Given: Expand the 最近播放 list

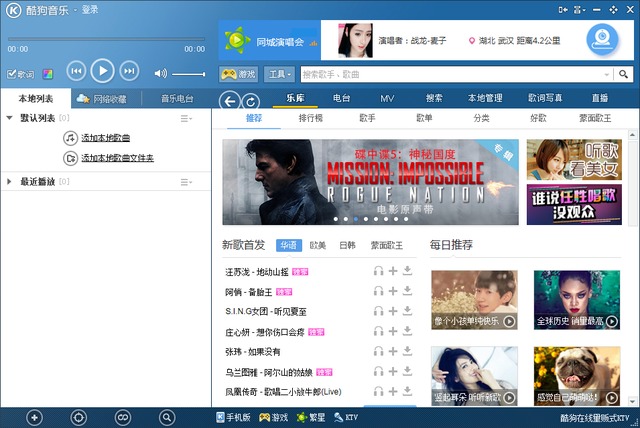Looking at the screenshot, I should 9,182.
